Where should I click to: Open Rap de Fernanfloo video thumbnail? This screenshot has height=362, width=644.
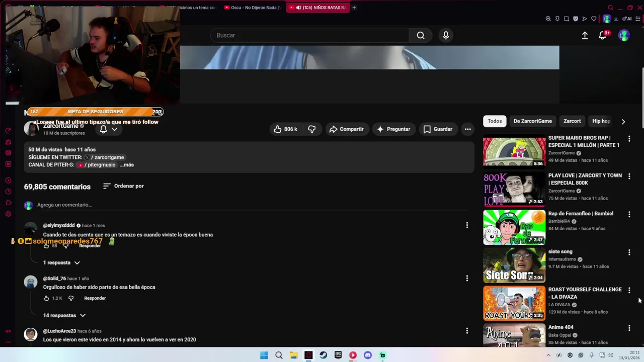[x=514, y=227]
